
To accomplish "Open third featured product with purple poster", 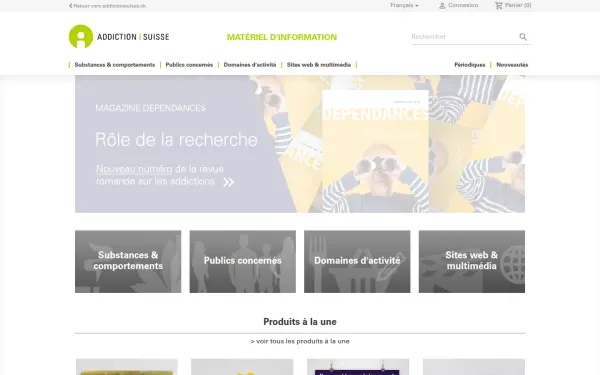I will coord(358,367).
